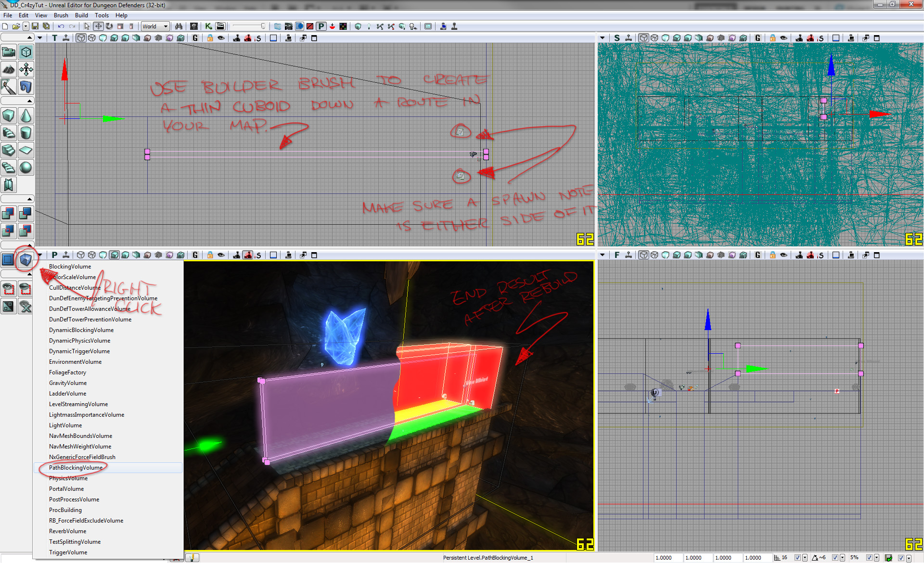Click CSG Subtract button
Image resolution: width=924 pixels, height=563 pixels.
26,213
